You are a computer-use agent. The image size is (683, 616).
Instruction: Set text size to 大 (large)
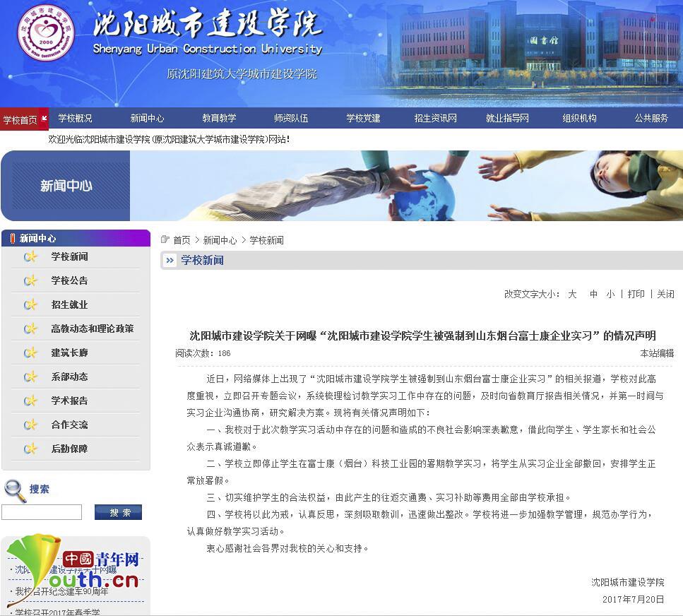pyautogui.click(x=572, y=294)
